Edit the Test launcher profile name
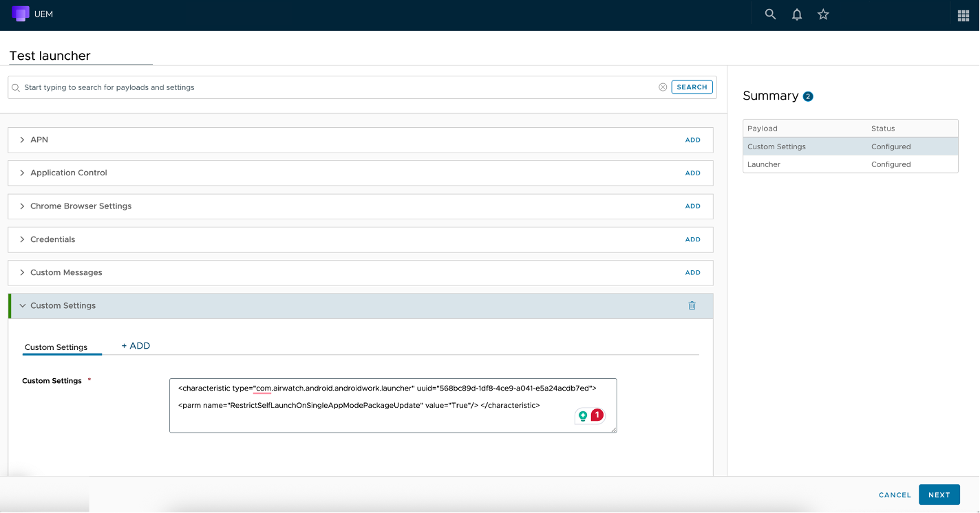 tap(80, 56)
